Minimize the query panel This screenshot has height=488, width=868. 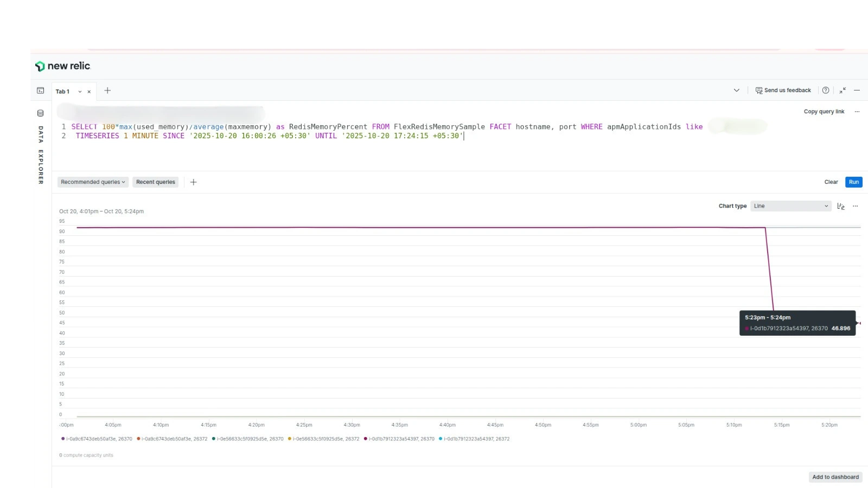coord(857,91)
